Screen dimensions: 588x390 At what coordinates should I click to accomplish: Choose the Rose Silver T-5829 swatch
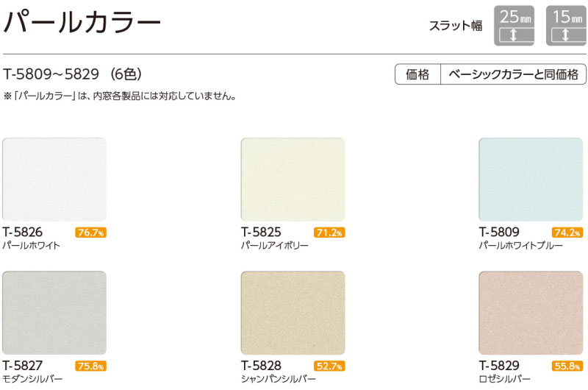point(530,313)
